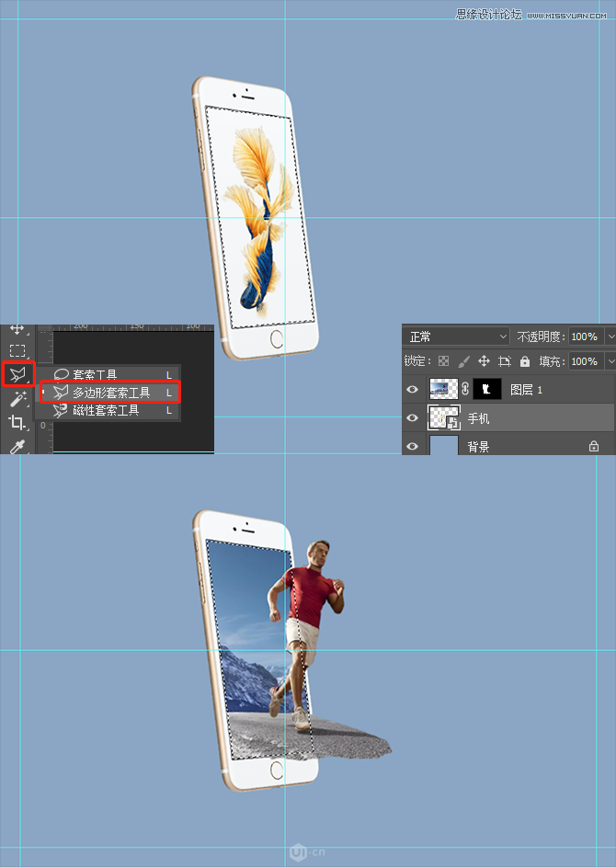Screen dimensions: 616x867
Task: Choose 套索工具 from flyout menu
Action: click(108, 375)
